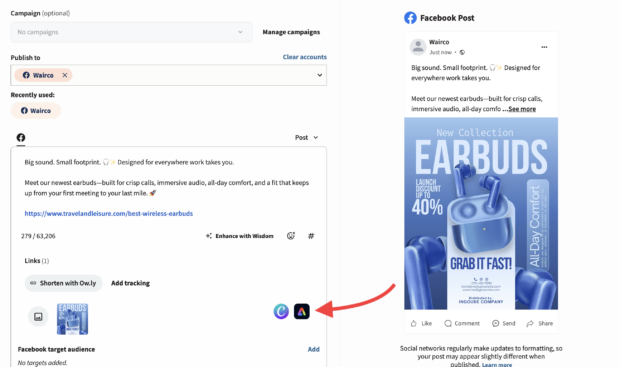The image size is (620, 367).
Task: Click the Wairco profile avatar in preview
Action: (x=418, y=47)
